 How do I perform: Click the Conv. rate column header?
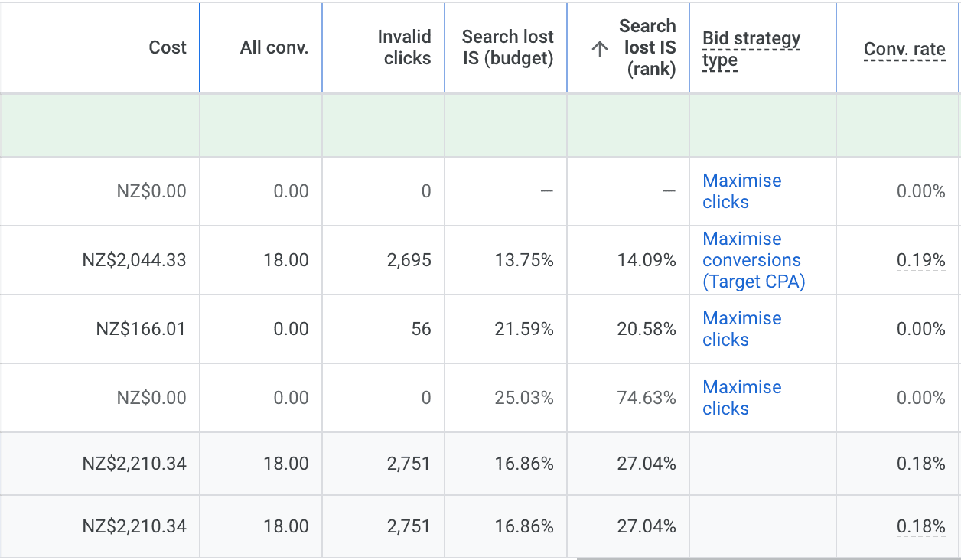[904, 50]
